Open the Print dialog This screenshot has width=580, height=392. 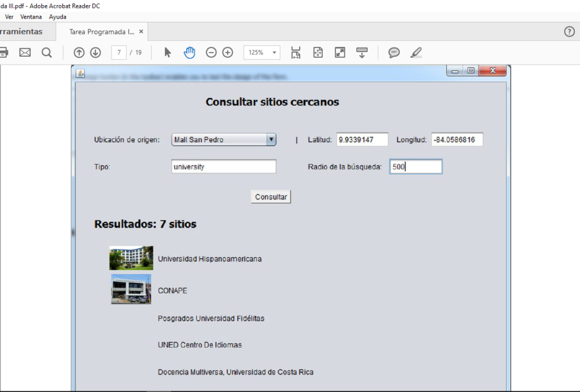(5, 52)
